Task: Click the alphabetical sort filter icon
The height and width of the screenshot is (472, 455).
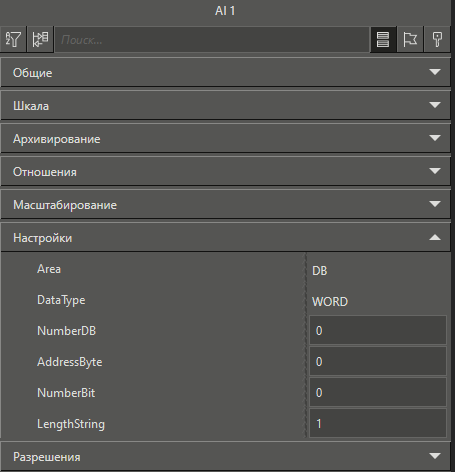Action: coord(13,39)
